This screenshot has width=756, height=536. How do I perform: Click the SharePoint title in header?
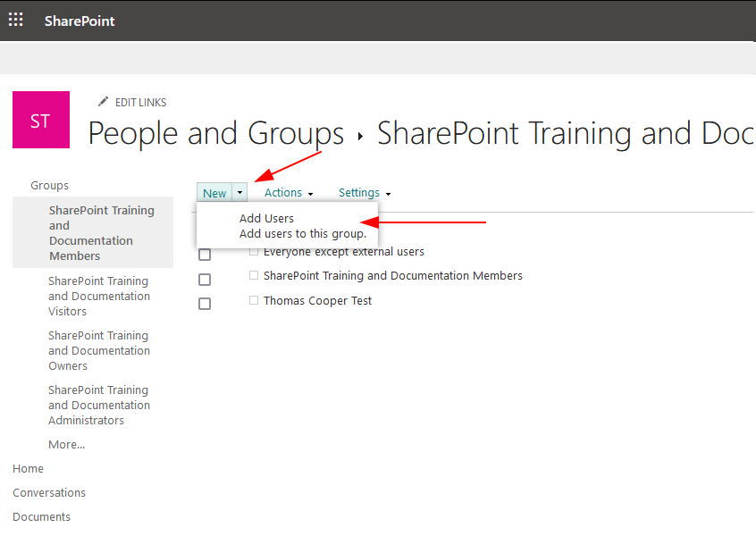click(x=80, y=21)
